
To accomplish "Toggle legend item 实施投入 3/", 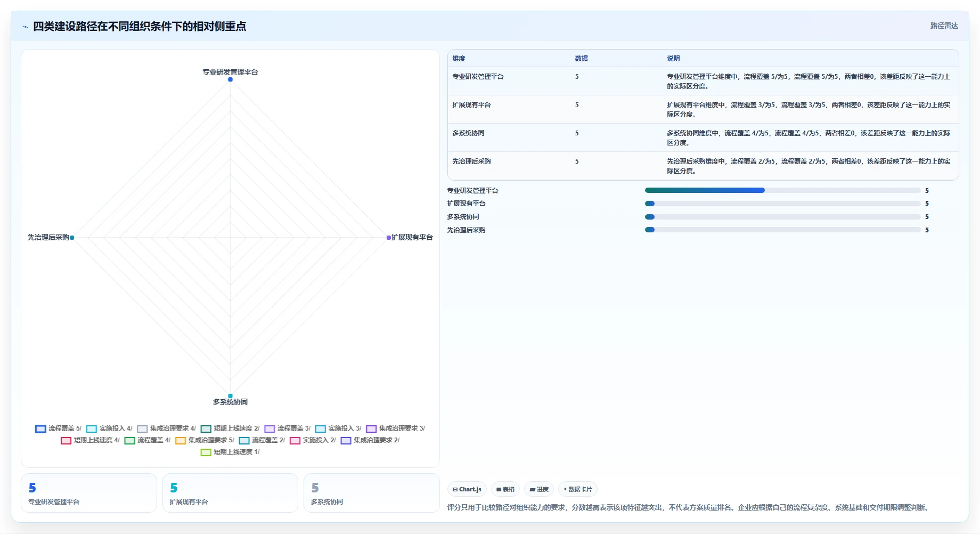I will tap(338, 428).
